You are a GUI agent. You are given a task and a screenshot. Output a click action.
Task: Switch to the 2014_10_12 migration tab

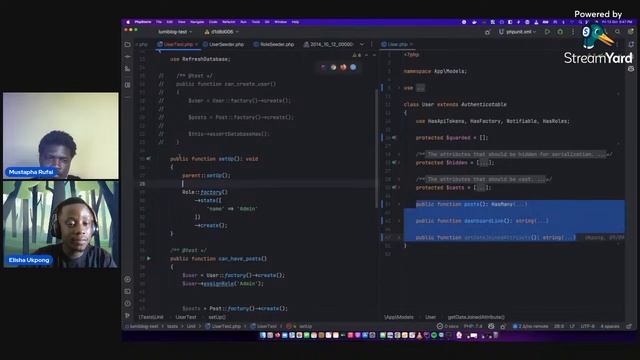tap(329, 44)
